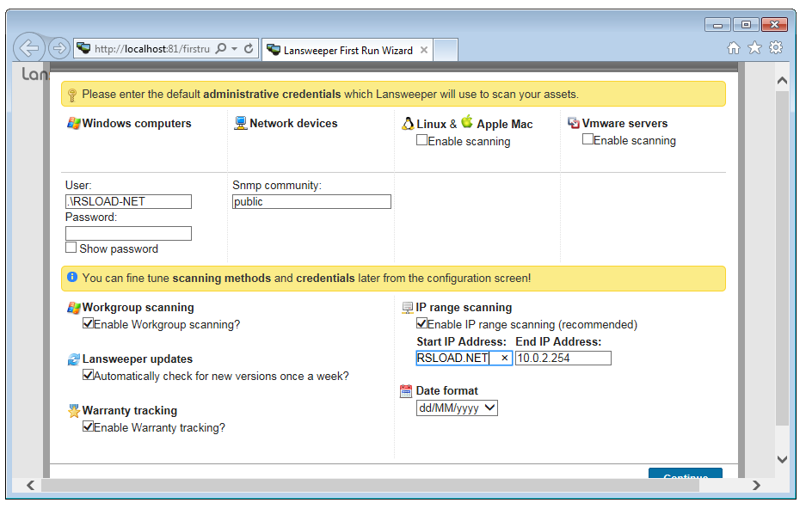Viewport: 812px width, 515px height.
Task: Click the Windows computers icon
Action: point(72,123)
